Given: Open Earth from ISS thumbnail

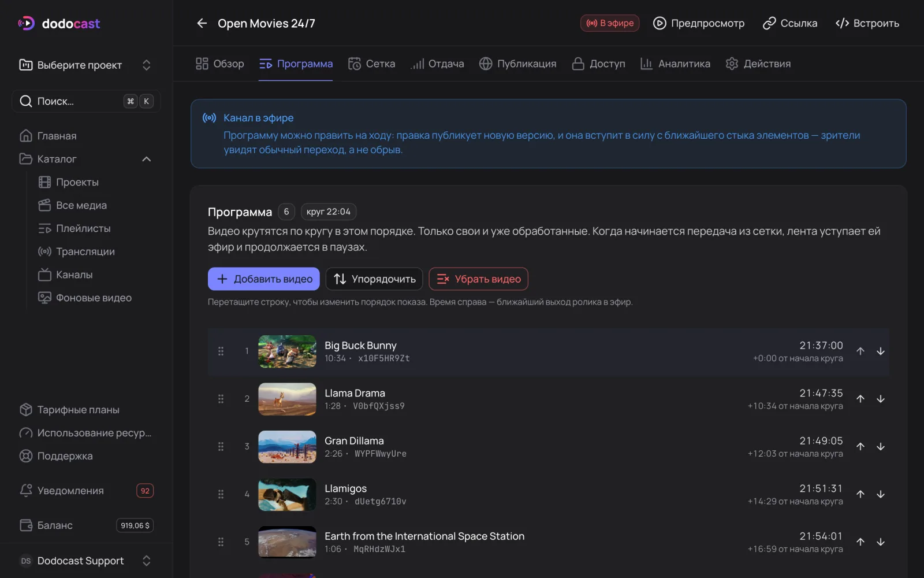Looking at the screenshot, I should 287,542.
